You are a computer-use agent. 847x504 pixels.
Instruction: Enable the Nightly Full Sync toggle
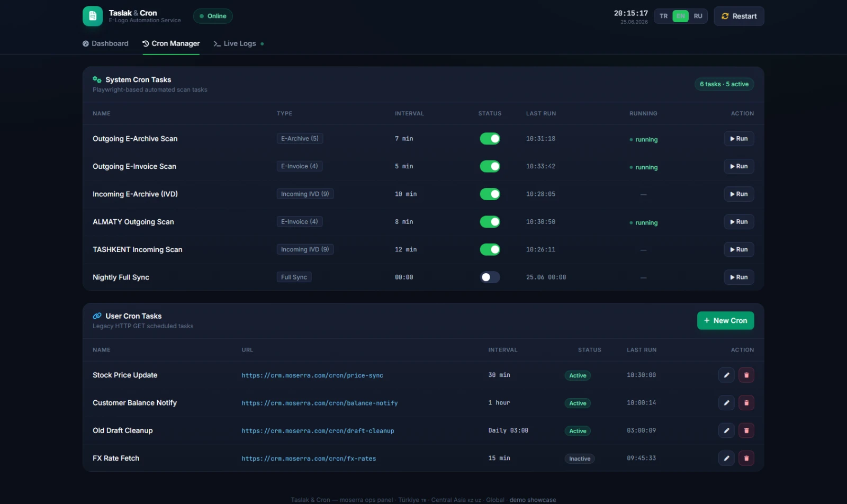[x=490, y=277]
